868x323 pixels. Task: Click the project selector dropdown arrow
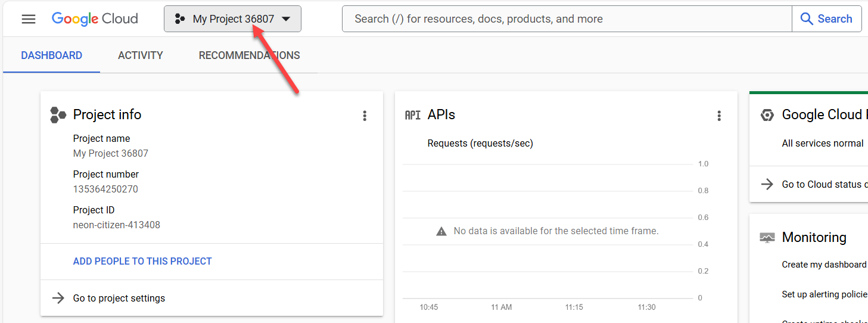(x=286, y=19)
